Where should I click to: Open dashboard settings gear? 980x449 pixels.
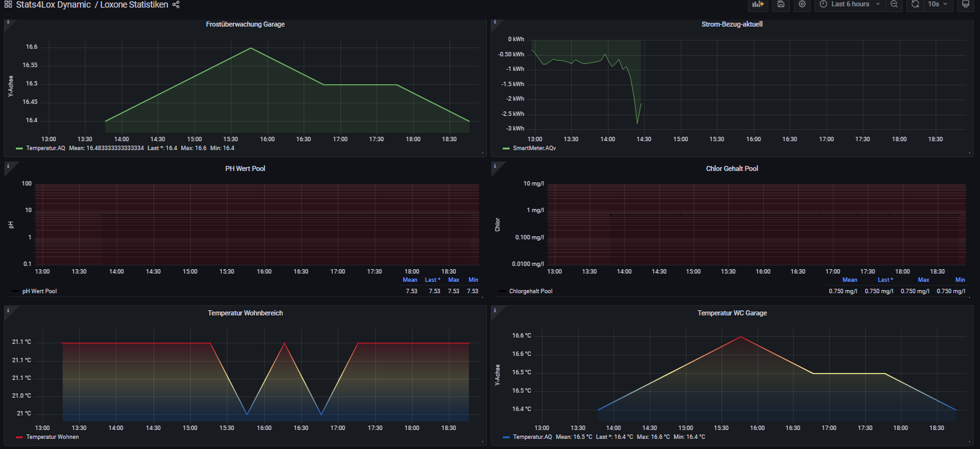[803, 4]
